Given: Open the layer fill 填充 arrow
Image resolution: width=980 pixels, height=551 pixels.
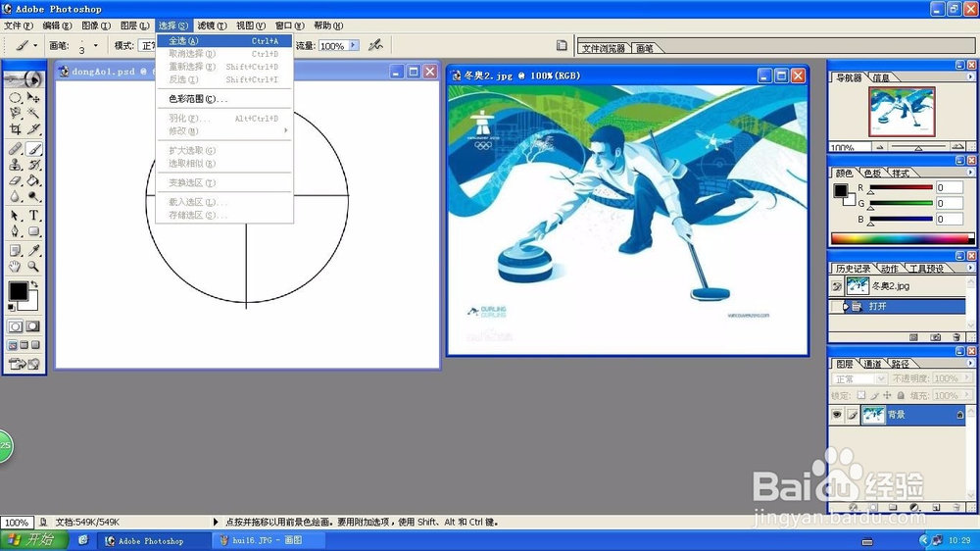Looking at the screenshot, I should (967, 395).
